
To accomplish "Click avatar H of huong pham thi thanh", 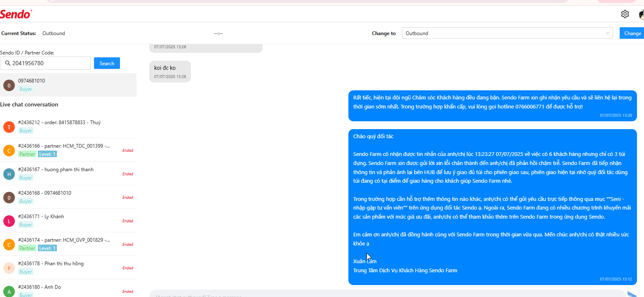I will coord(9,174).
